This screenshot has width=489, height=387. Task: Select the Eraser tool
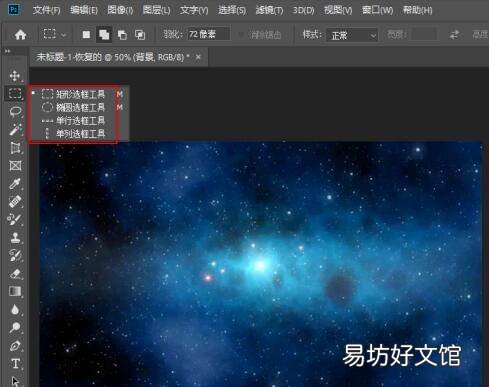[15, 274]
